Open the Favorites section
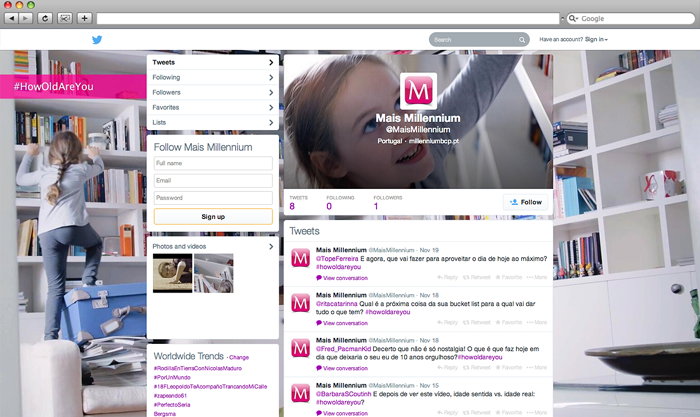The width and height of the screenshot is (700, 417). [x=213, y=108]
